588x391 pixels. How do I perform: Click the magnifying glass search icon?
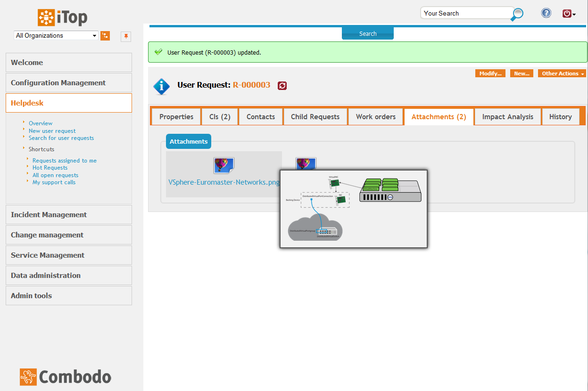517,15
